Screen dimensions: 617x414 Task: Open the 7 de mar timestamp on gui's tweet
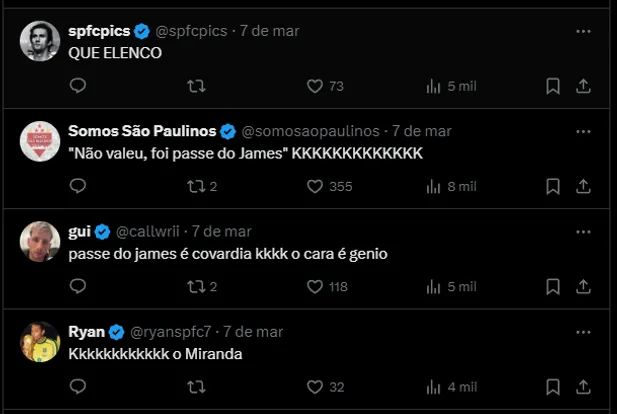click(x=222, y=231)
